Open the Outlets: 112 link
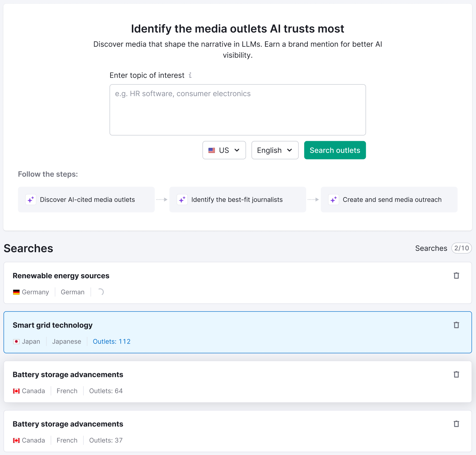 (x=111, y=342)
